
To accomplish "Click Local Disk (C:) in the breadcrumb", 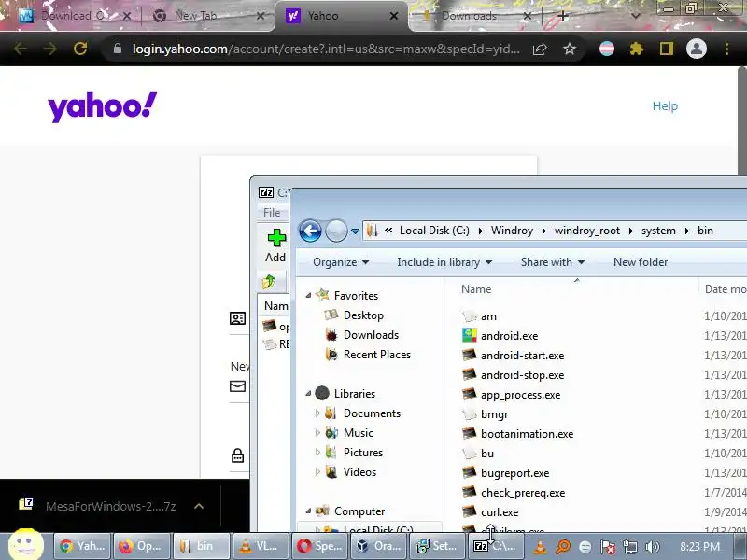I will (x=434, y=231).
